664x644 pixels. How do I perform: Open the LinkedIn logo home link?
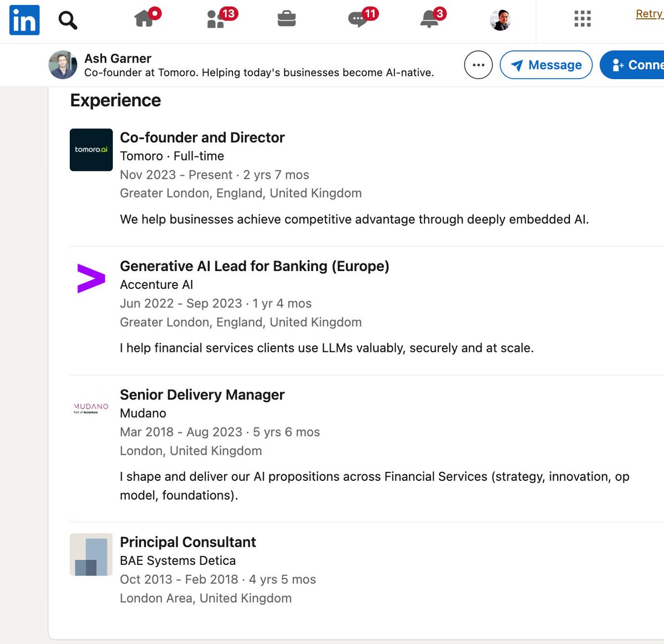click(x=24, y=20)
